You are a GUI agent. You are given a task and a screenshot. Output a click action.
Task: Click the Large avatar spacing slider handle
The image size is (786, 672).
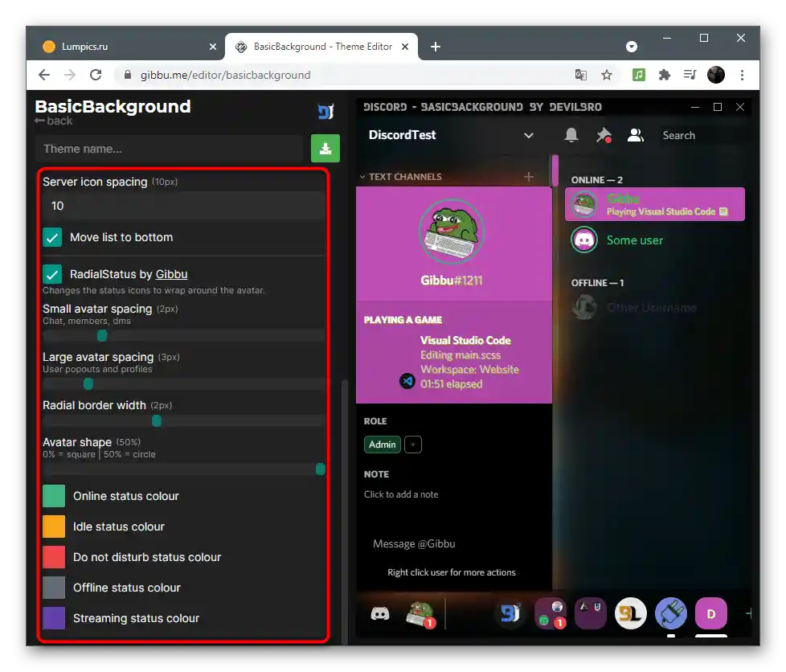(x=88, y=383)
